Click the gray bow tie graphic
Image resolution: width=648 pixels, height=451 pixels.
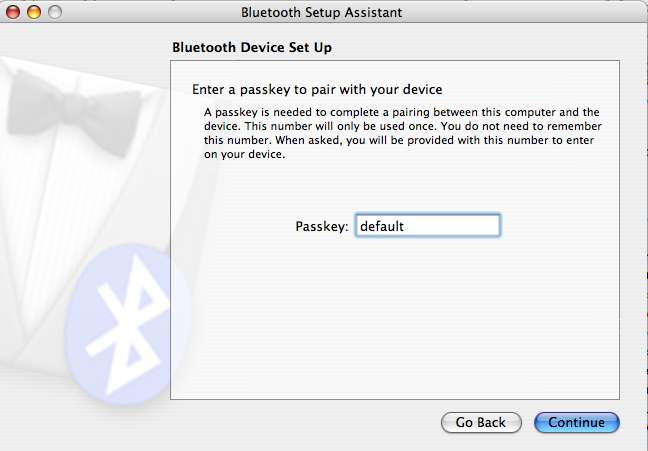tap(74, 112)
